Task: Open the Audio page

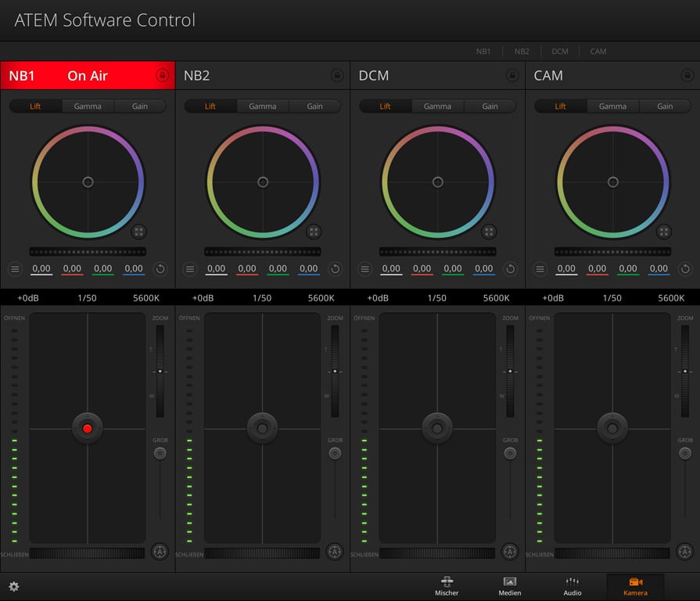Action: (573, 587)
